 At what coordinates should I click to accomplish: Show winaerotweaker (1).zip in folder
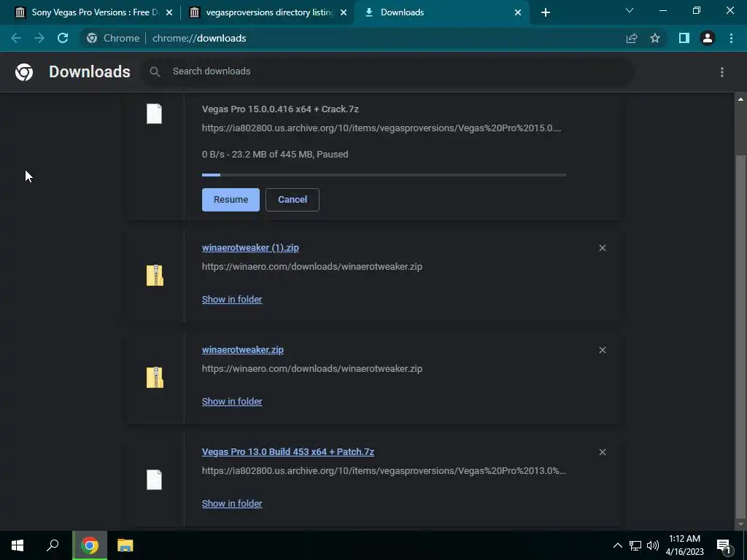(232, 299)
